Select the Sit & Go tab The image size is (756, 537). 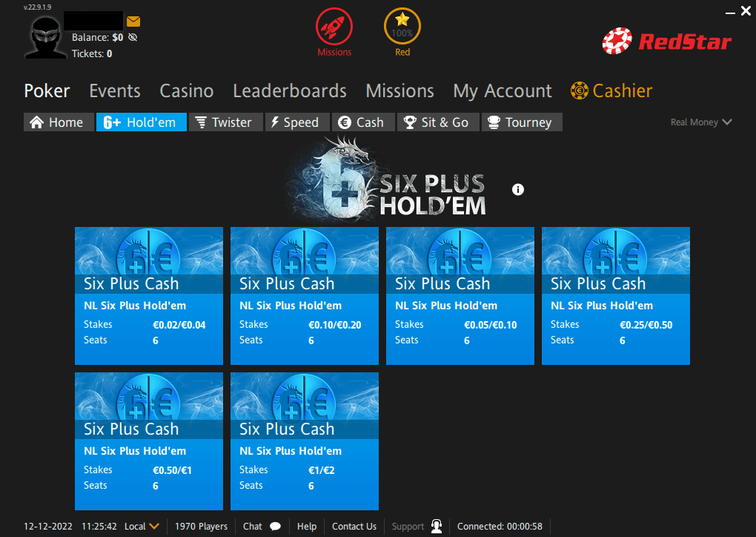tap(438, 122)
